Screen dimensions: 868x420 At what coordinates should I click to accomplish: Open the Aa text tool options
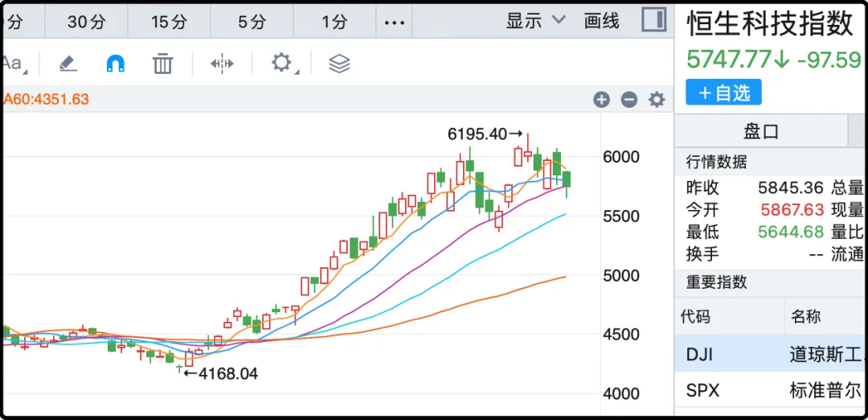tap(14, 64)
